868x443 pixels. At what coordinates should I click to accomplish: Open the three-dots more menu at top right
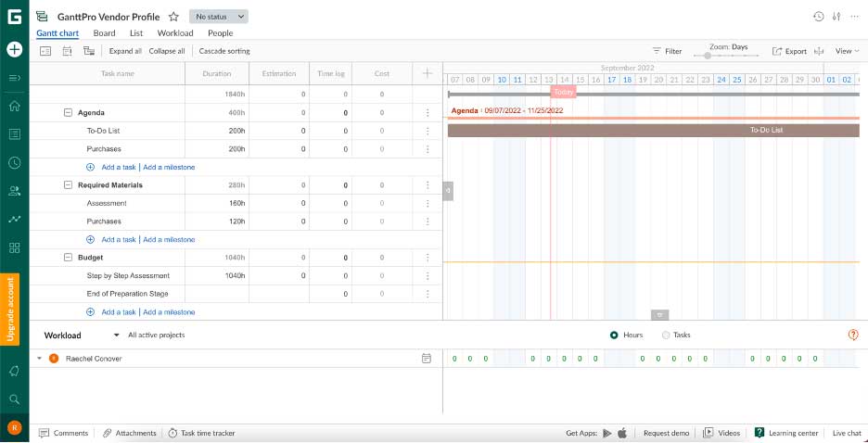click(855, 17)
